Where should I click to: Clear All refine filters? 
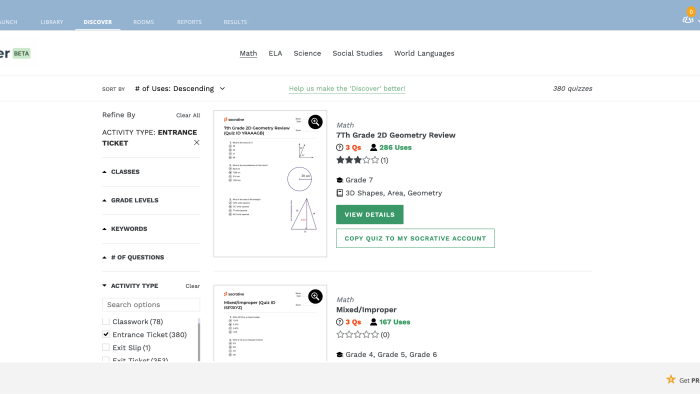coord(188,115)
